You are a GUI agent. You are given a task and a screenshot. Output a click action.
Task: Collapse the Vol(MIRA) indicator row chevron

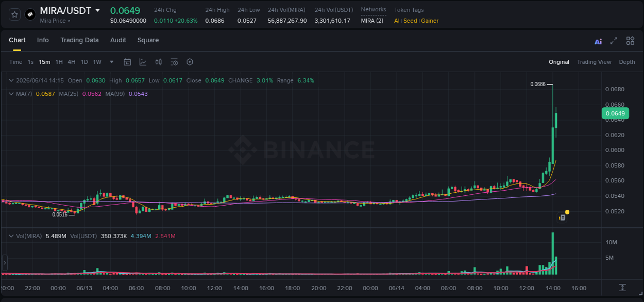point(11,236)
